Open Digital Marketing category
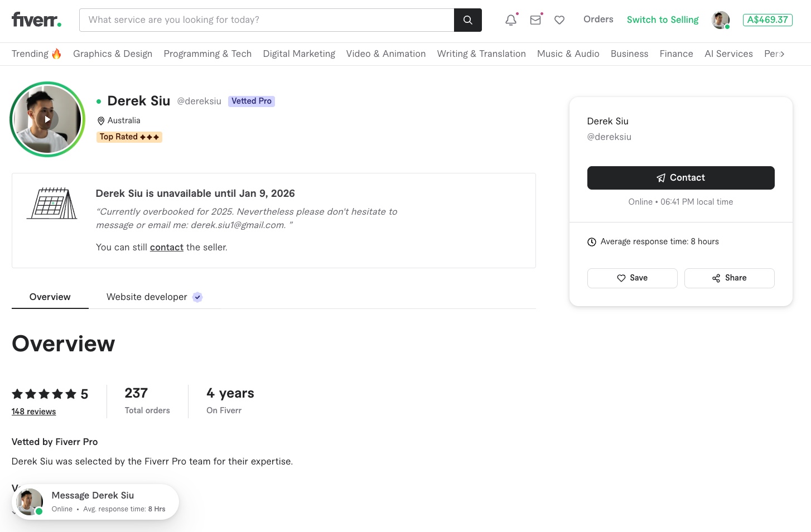This screenshot has width=811, height=532. tap(299, 54)
